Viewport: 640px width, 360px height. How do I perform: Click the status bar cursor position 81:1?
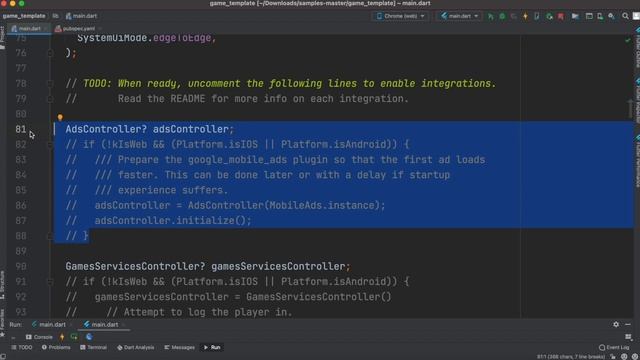click(571, 357)
